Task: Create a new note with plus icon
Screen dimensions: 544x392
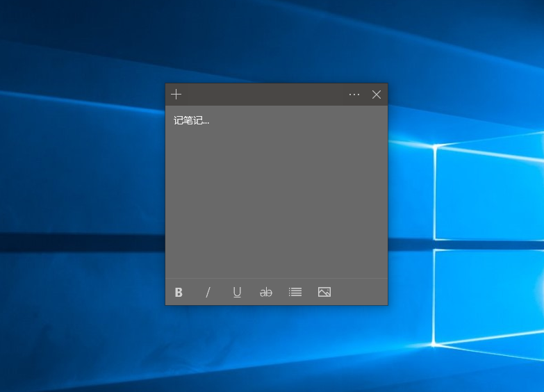Action: pos(176,95)
